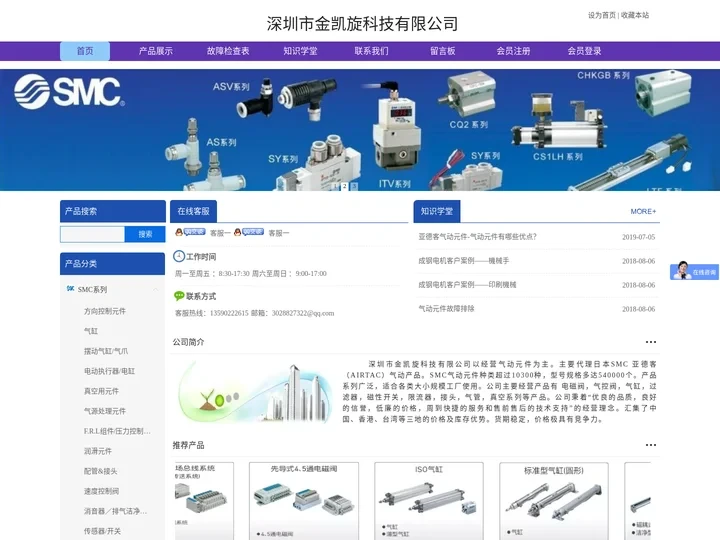This screenshot has height=540, width=720.
Task: Open the 真空用元件 category
Action: coord(101,391)
